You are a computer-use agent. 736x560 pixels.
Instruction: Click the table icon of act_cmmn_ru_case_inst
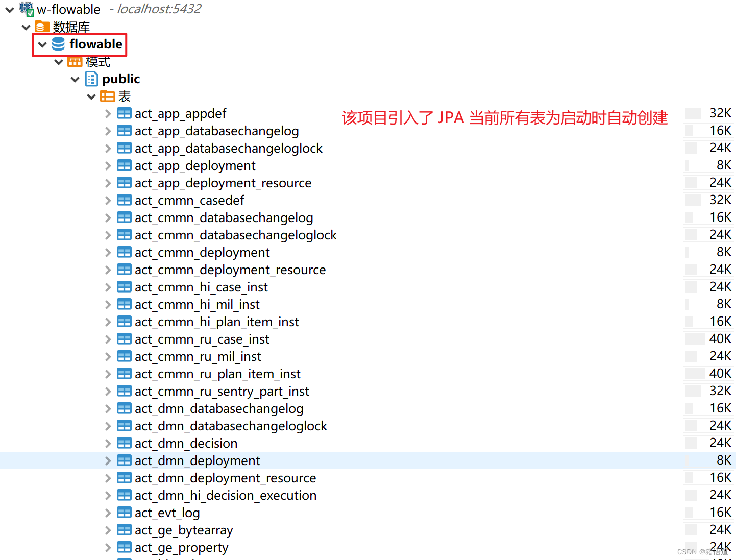pyautogui.click(x=124, y=339)
